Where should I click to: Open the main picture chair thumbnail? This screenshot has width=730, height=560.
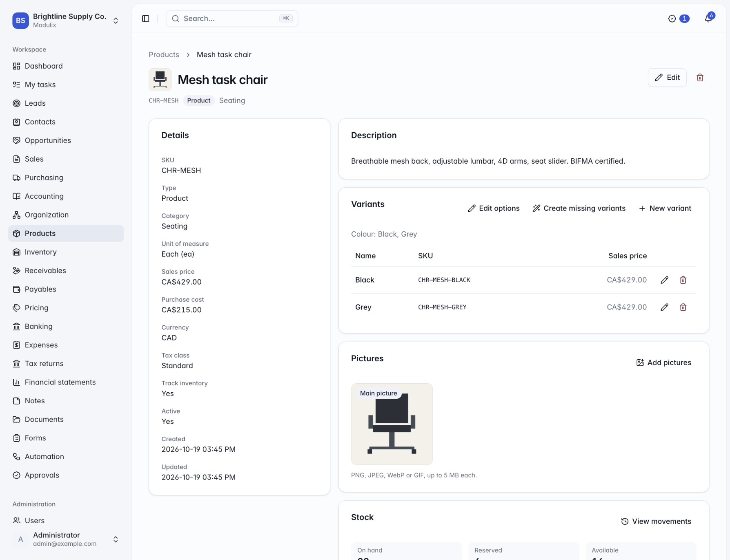[x=392, y=424]
